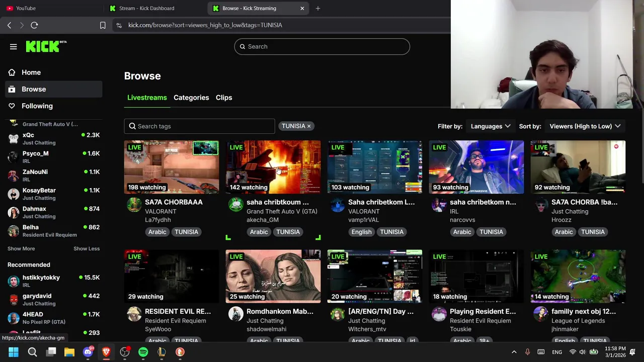Screen dimensions: 644x362
Task: Open League of Legends stream thumbnail
Action: (578, 276)
